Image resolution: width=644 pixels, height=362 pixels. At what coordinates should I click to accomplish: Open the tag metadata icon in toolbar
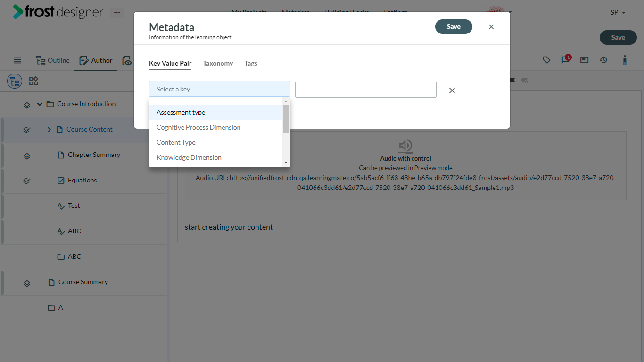[x=546, y=60]
